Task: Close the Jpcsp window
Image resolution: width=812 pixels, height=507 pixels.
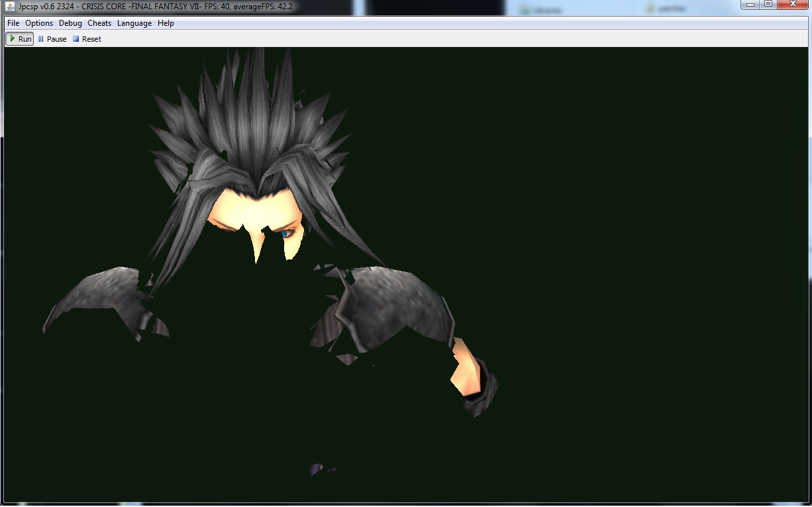Action: tap(793, 5)
